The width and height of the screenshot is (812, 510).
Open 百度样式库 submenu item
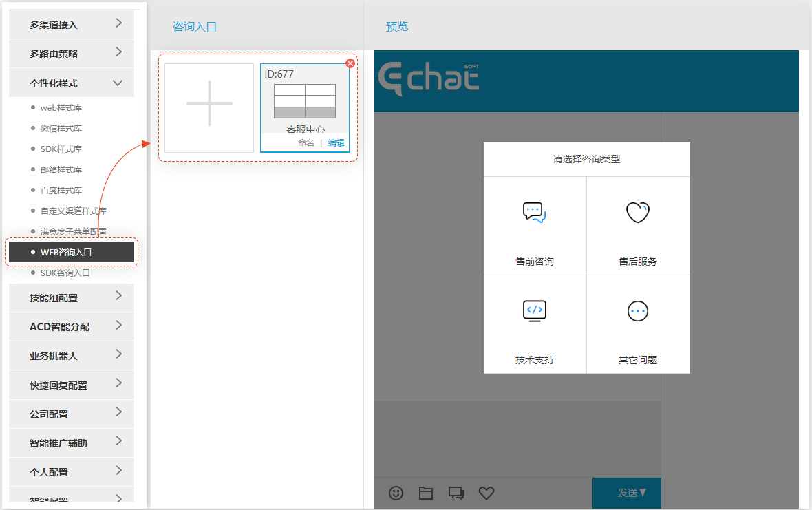61,191
